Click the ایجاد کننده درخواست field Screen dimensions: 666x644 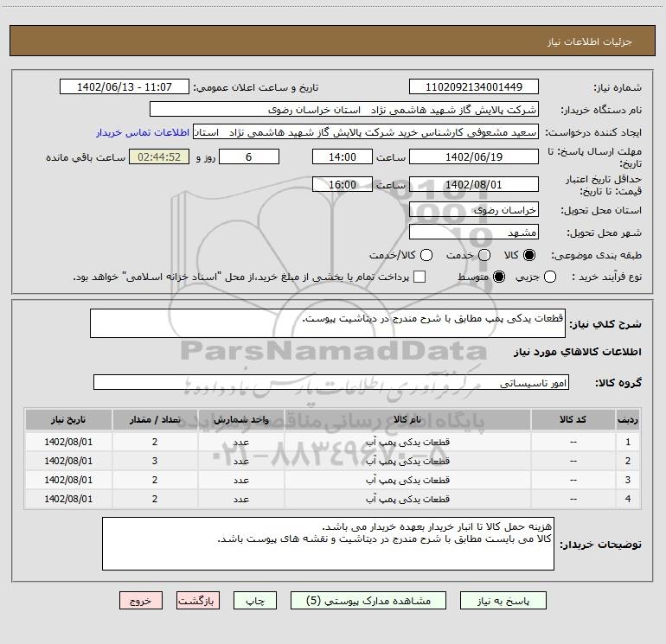366,131
